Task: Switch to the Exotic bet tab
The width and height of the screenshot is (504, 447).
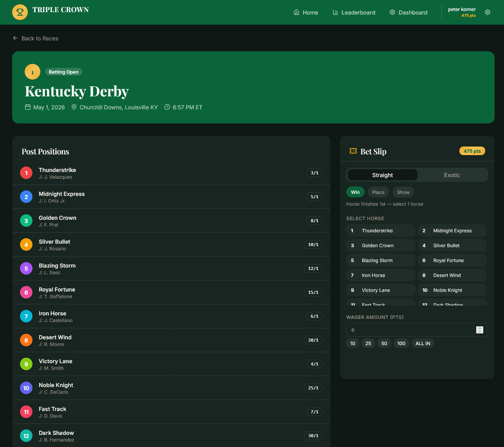Action: 452,175
